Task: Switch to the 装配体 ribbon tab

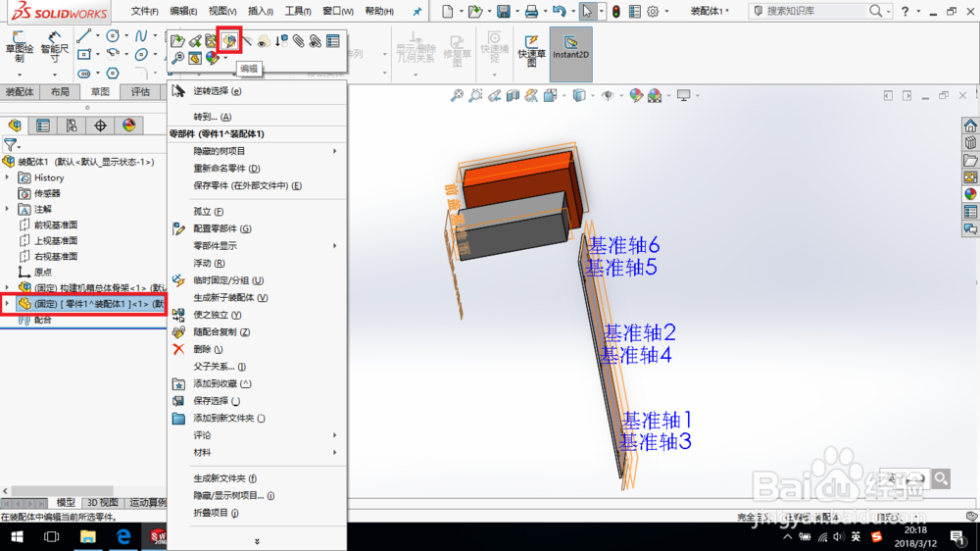Action: [x=20, y=92]
